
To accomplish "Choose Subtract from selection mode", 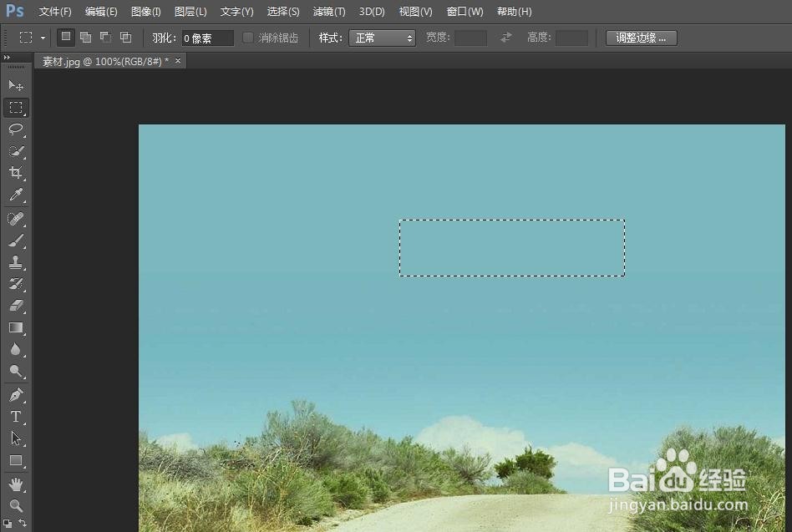I will tap(105, 38).
